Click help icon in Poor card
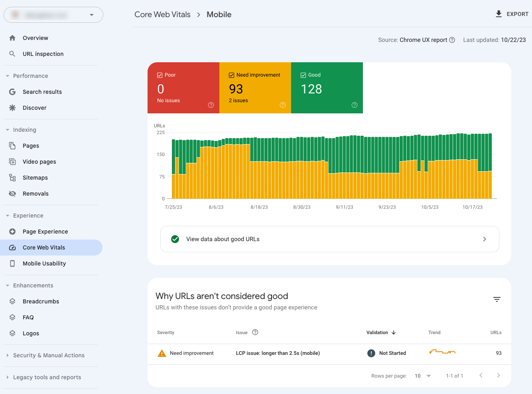Viewport: 532px width, 394px height. click(211, 105)
